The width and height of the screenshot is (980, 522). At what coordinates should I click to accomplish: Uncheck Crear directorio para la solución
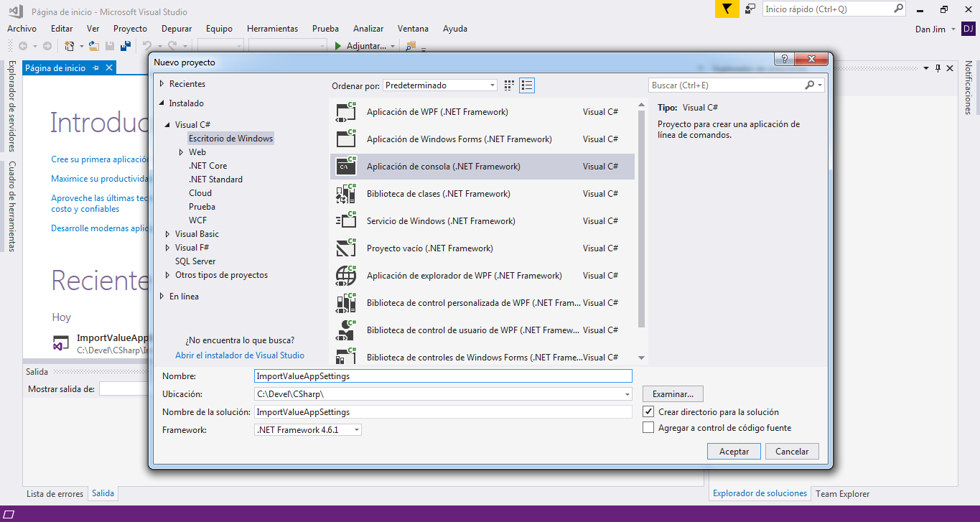click(x=648, y=412)
